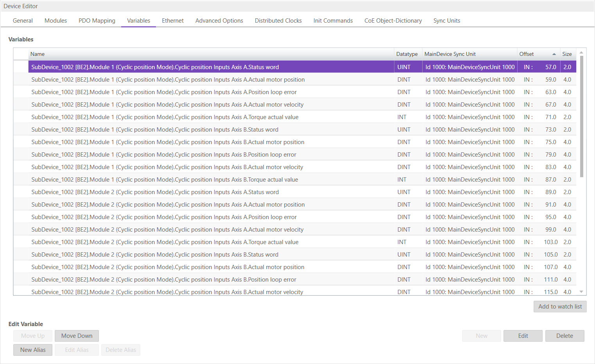Open the CoE Object-Dictionary tab
This screenshot has width=595, height=364.
[393, 20]
